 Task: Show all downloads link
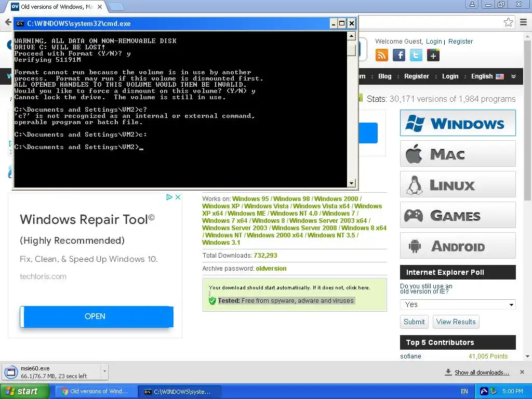482,373
